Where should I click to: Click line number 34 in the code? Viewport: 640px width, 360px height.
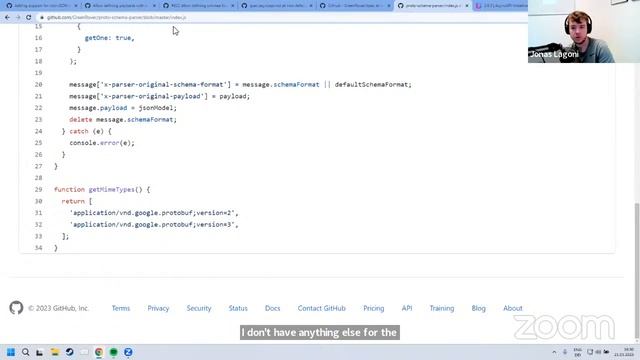click(x=38, y=248)
